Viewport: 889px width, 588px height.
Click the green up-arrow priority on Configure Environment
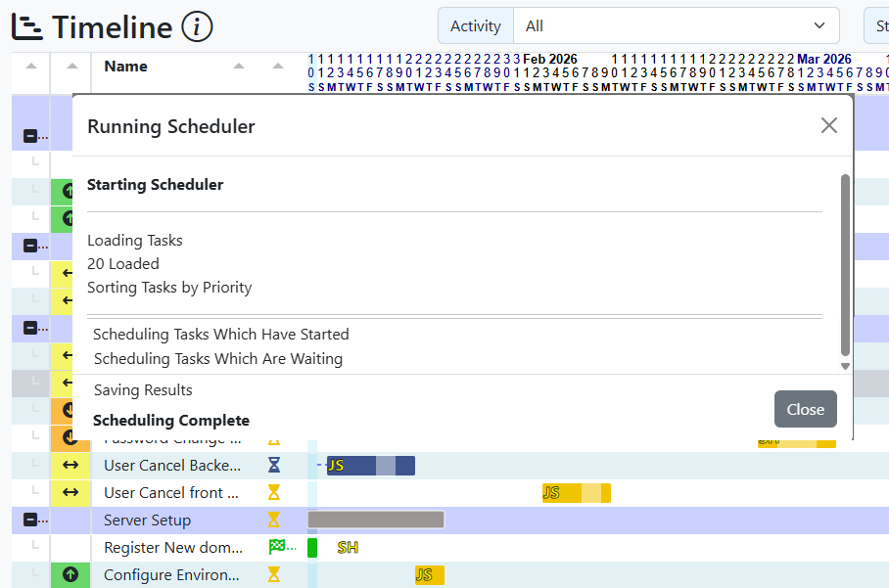(70, 574)
